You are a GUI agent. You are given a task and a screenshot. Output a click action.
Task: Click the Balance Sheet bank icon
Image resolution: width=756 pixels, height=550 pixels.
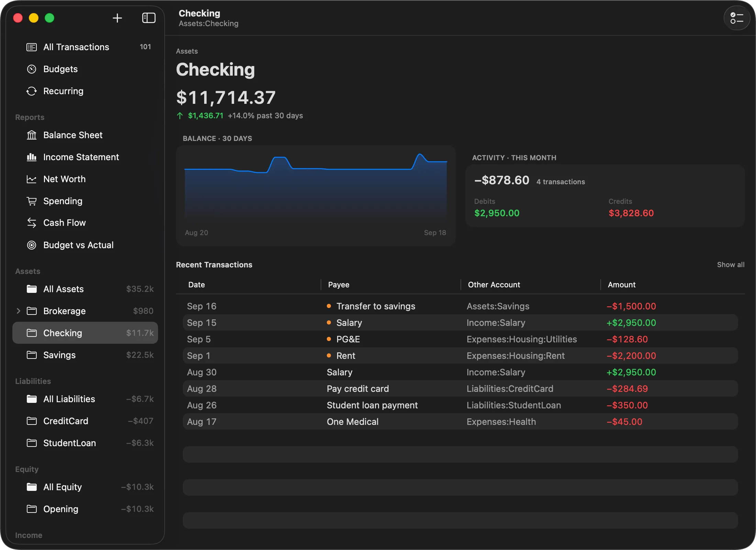click(32, 135)
